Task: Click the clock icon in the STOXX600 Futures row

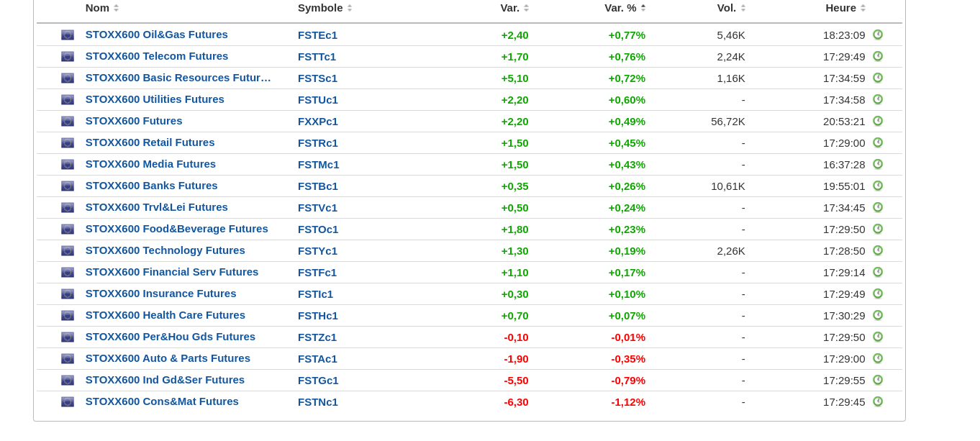Action: (878, 121)
